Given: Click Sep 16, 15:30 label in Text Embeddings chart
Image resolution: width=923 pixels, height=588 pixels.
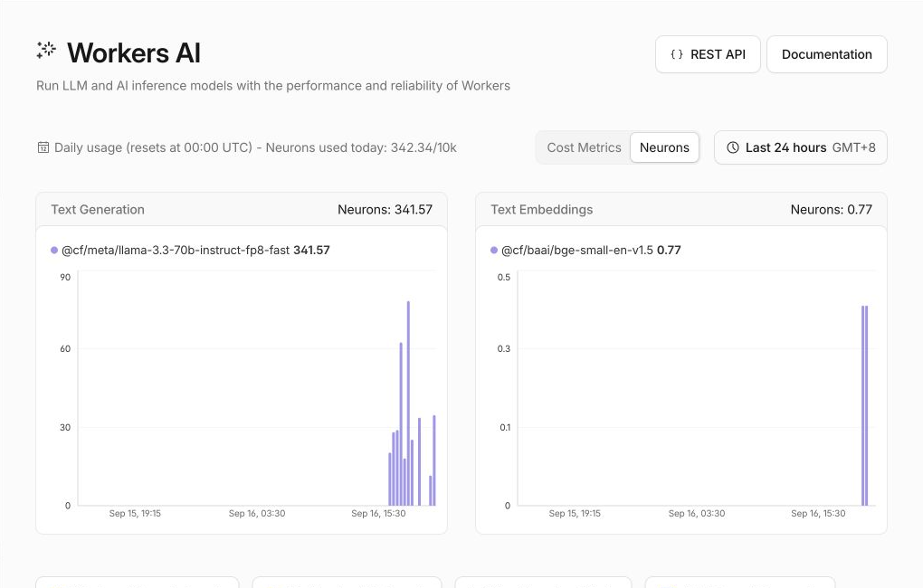Looking at the screenshot, I should click(818, 513).
